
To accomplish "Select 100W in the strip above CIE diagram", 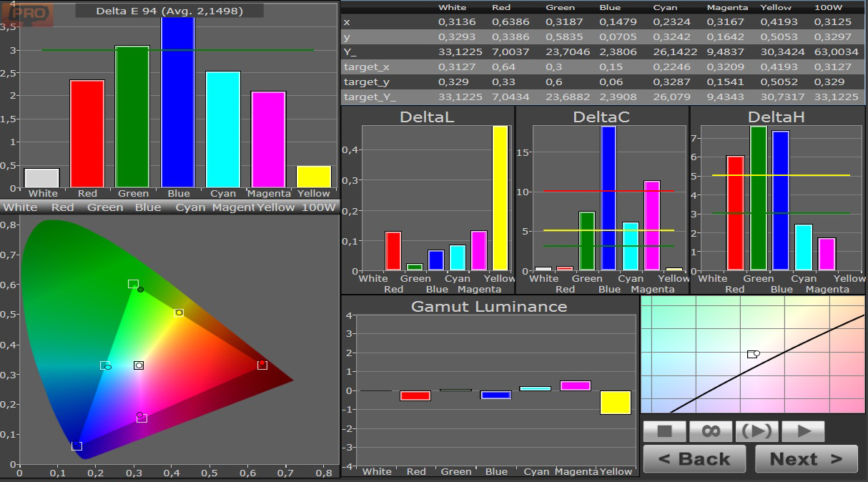I will 318,207.
